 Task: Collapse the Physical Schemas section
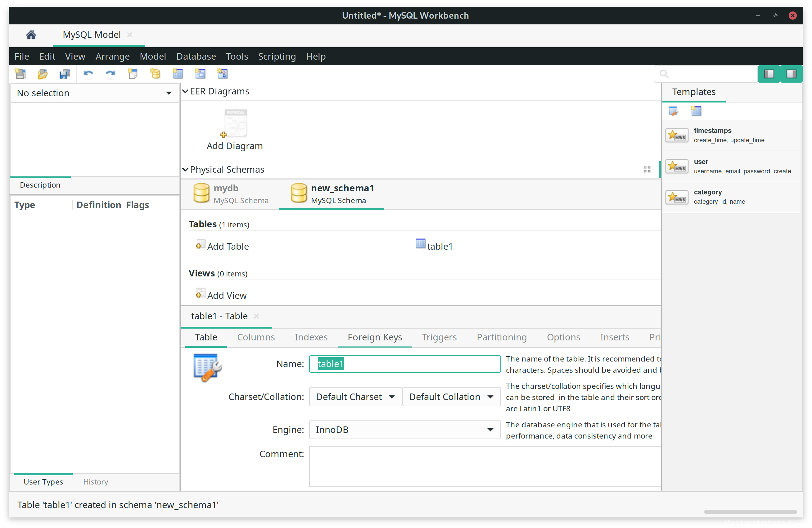pyautogui.click(x=185, y=170)
